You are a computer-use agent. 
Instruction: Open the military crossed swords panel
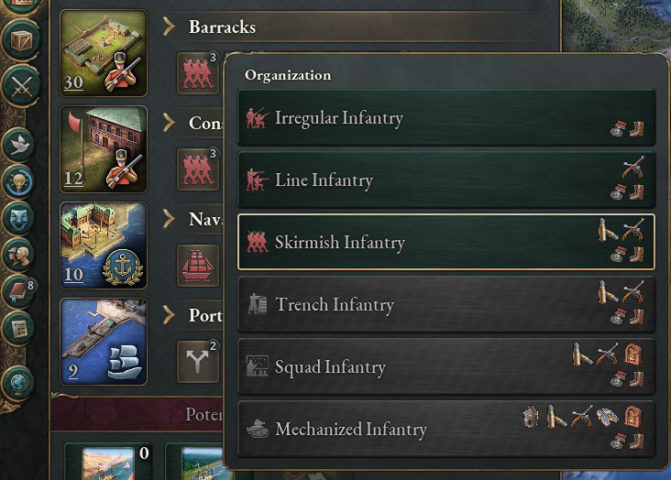[x=21, y=85]
